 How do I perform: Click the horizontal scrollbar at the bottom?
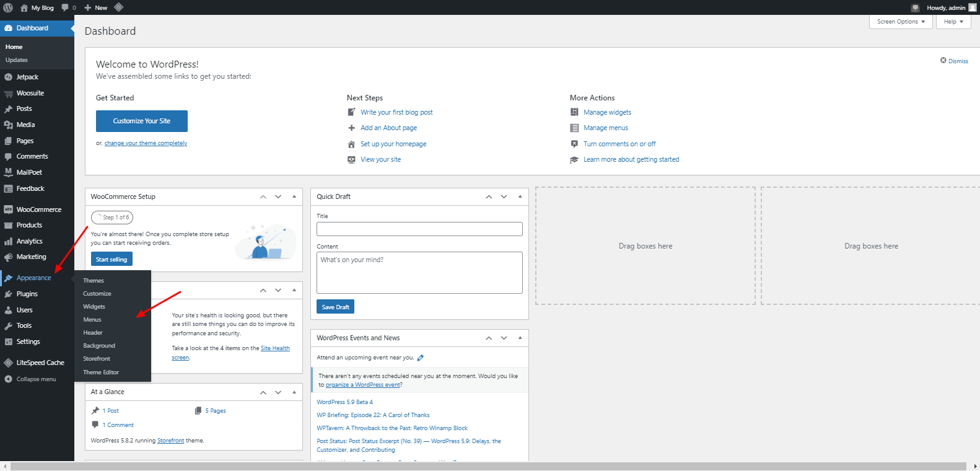click(488, 466)
